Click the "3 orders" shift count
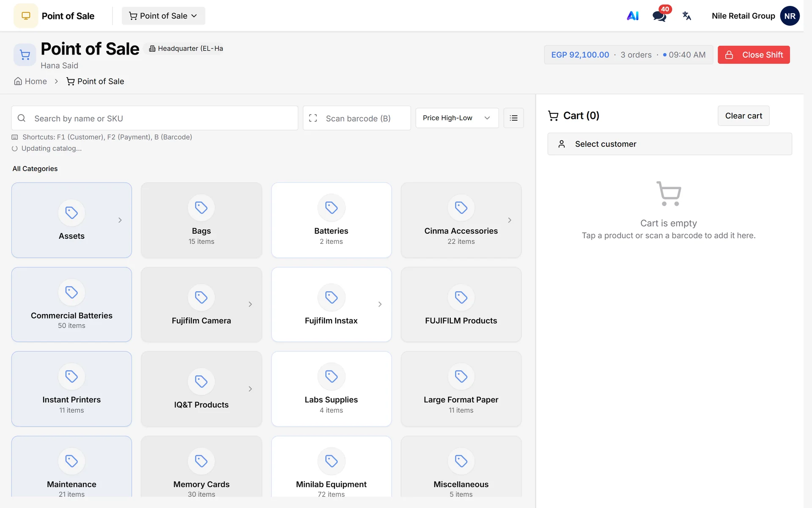The image size is (812, 508). point(636,55)
